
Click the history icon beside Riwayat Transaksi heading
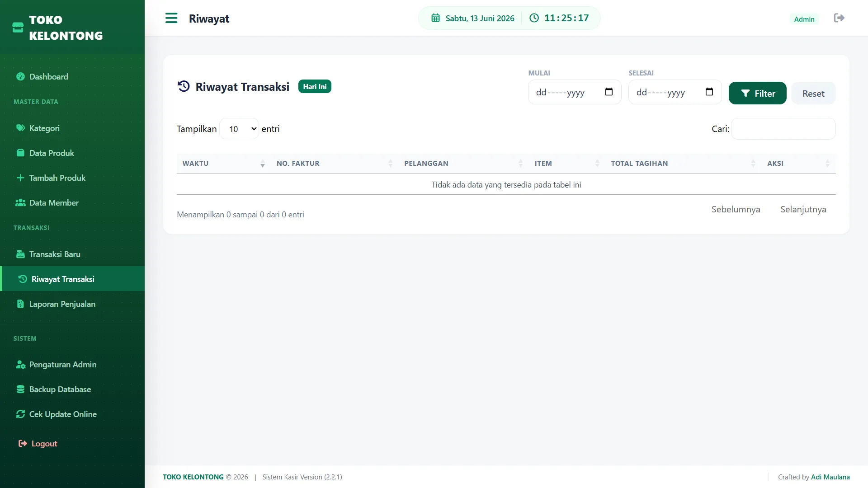click(x=184, y=86)
